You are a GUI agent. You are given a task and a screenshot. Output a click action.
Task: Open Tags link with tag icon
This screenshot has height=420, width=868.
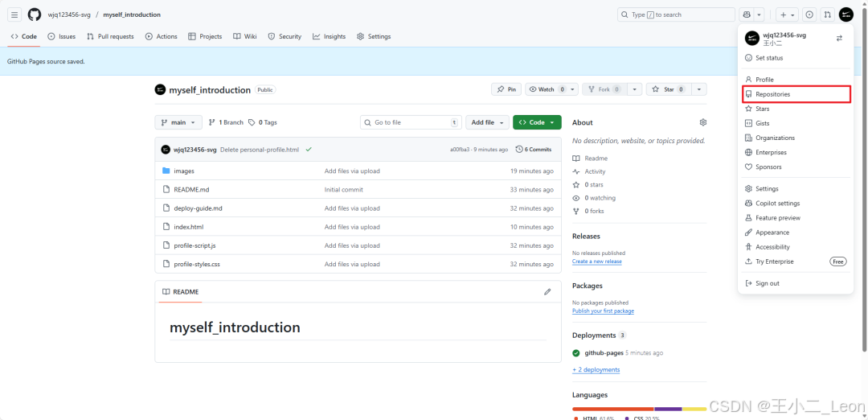[x=262, y=122]
